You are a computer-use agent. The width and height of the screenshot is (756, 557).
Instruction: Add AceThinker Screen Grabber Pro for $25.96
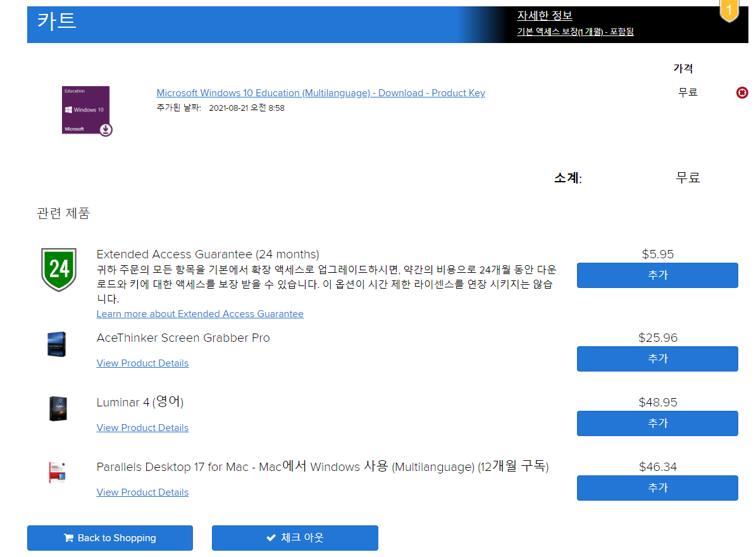(x=657, y=359)
